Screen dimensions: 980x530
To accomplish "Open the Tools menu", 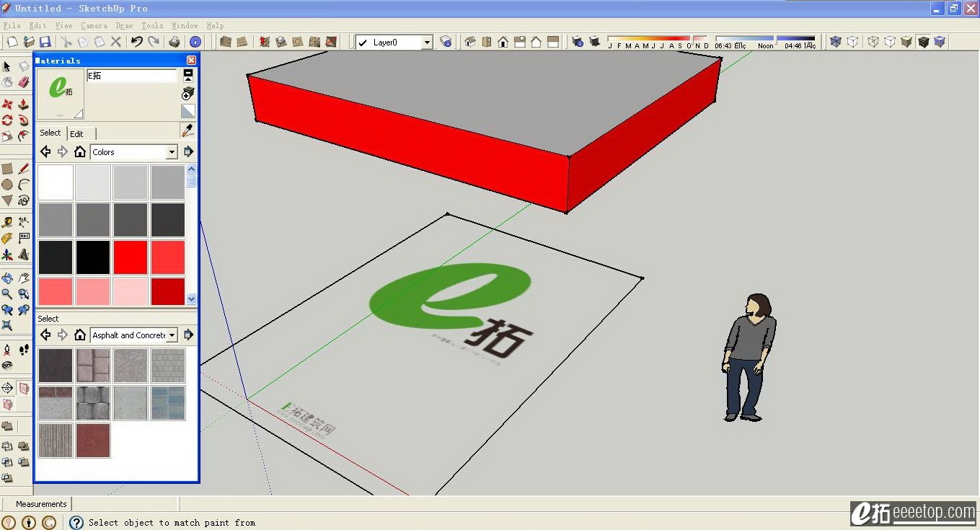I will (152, 25).
